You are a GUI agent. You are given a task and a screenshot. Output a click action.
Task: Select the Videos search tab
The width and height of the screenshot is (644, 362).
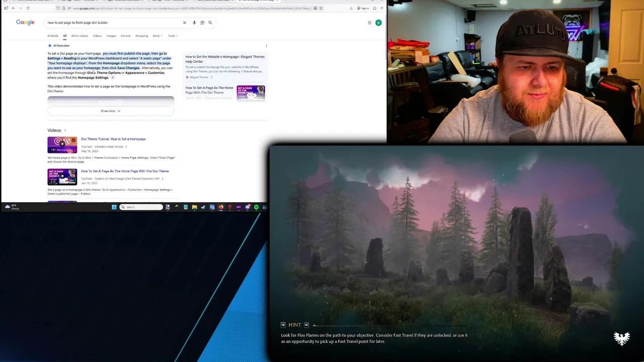coord(97,36)
